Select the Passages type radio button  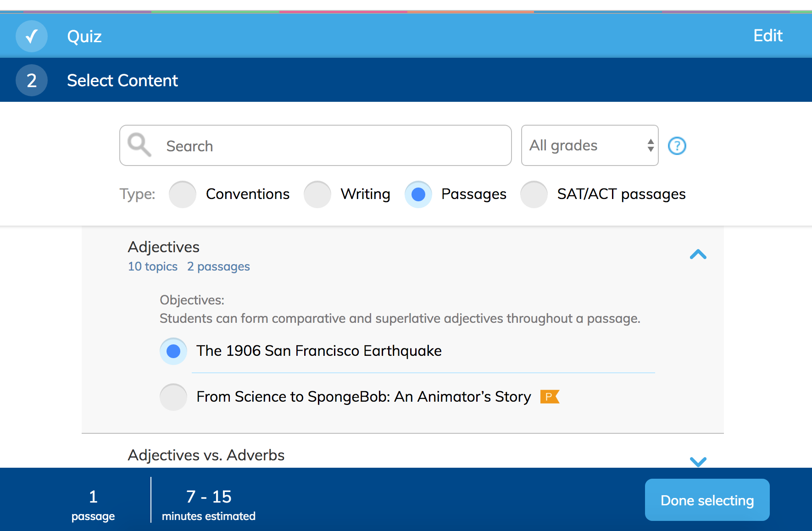coord(418,194)
